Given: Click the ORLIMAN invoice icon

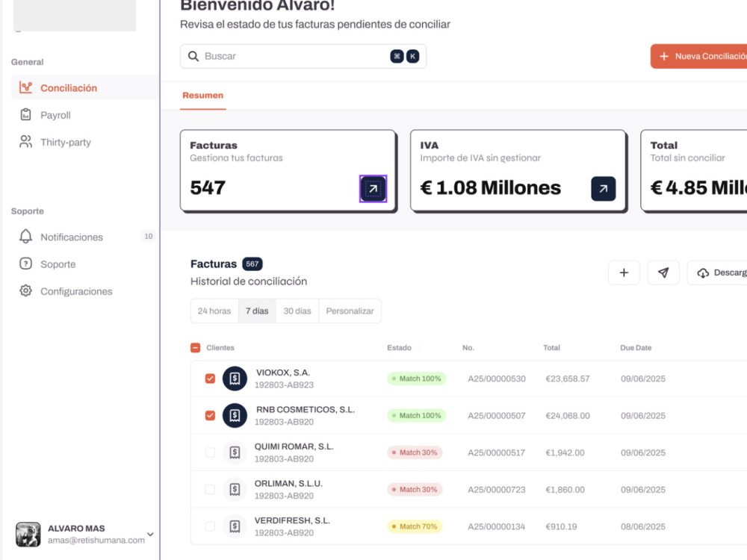Looking at the screenshot, I should pos(235,490).
